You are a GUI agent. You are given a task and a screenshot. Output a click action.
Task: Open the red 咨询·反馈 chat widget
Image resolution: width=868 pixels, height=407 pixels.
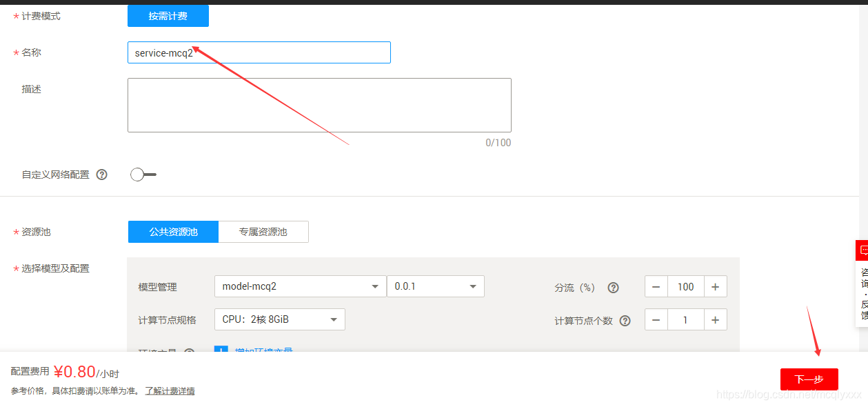point(862,283)
